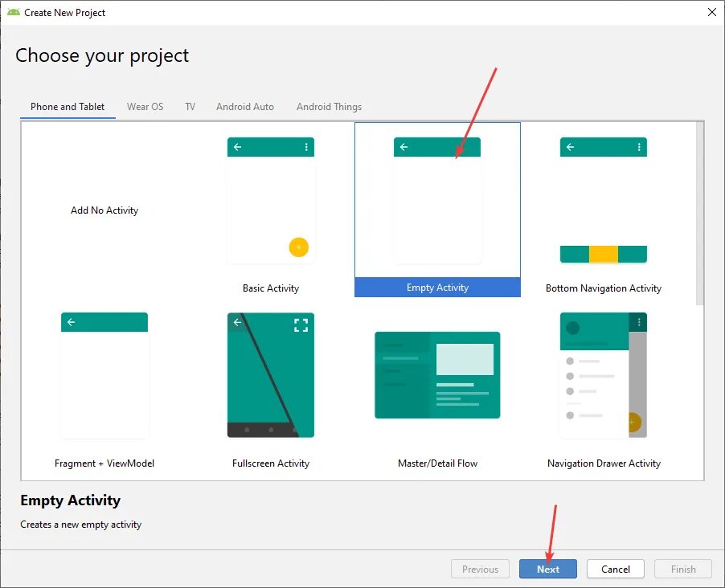Select the Add No Activity option
Viewport: 725px width, 588px height.
point(104,210)
